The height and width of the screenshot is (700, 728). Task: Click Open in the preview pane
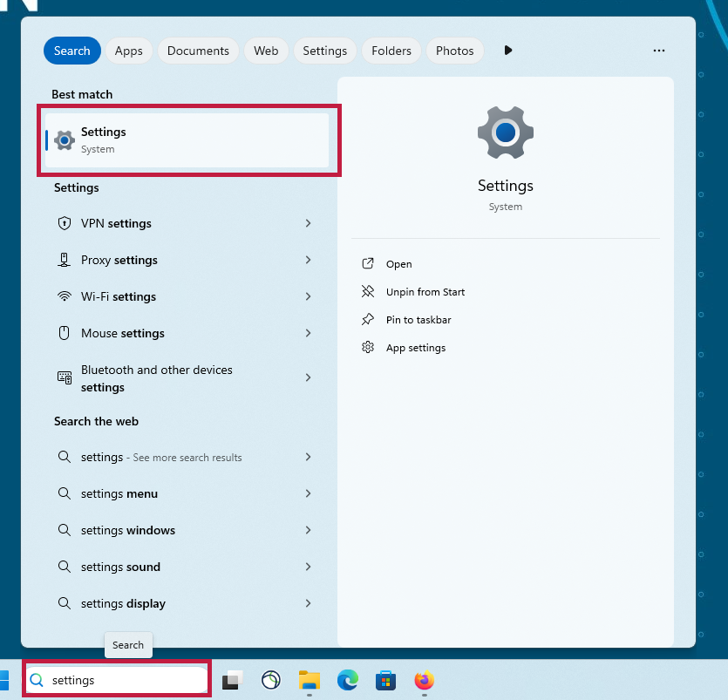(398, 264)
